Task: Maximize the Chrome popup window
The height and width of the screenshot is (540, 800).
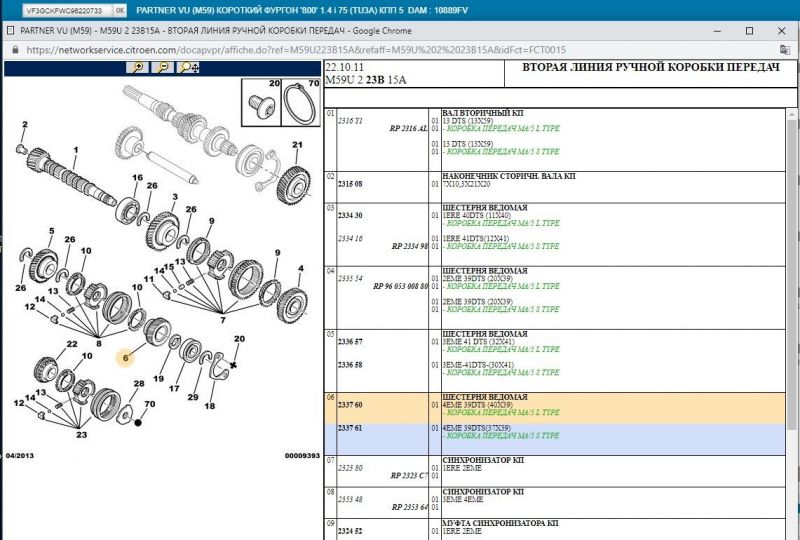Action: click(749, 30)
